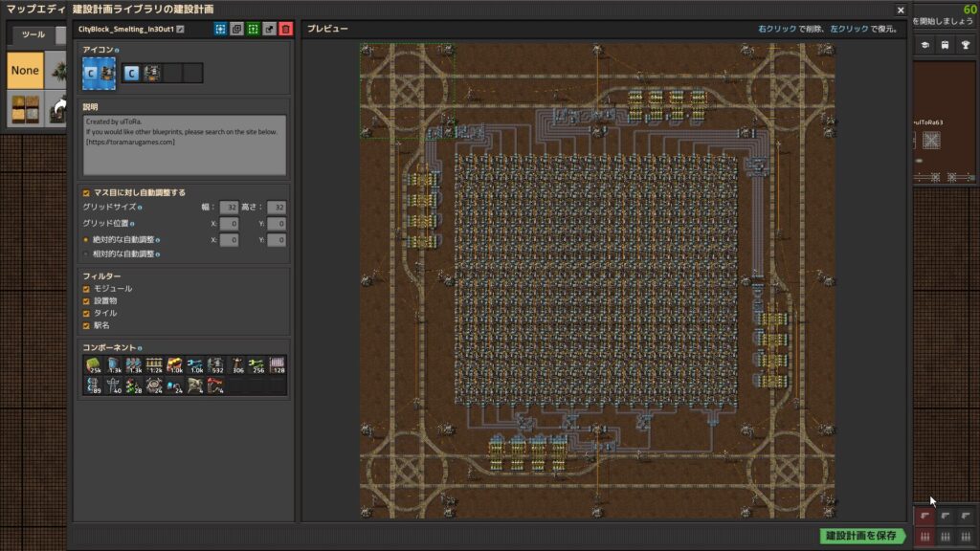Click the info icon beside コンポーネント
Screen dimensions: 980x551
140,348
